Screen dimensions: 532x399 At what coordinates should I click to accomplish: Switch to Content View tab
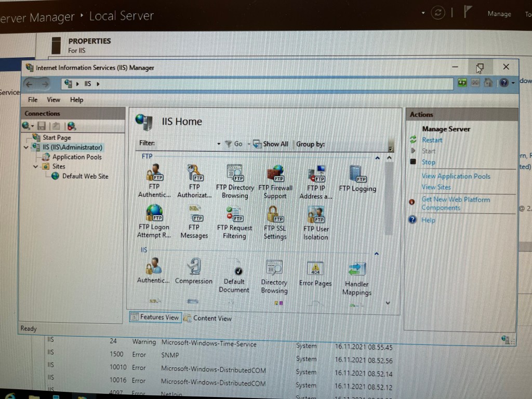pyautogui.click(x=207, y=318)
